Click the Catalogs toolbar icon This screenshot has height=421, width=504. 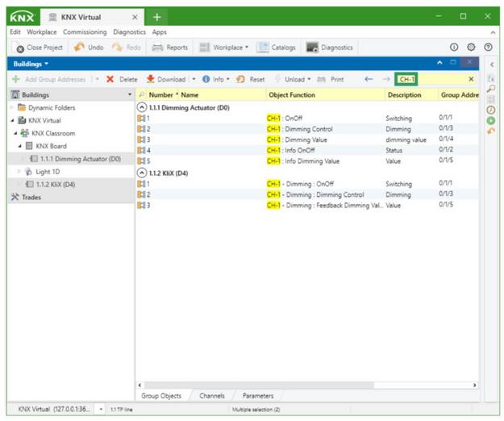pos(262,48)
